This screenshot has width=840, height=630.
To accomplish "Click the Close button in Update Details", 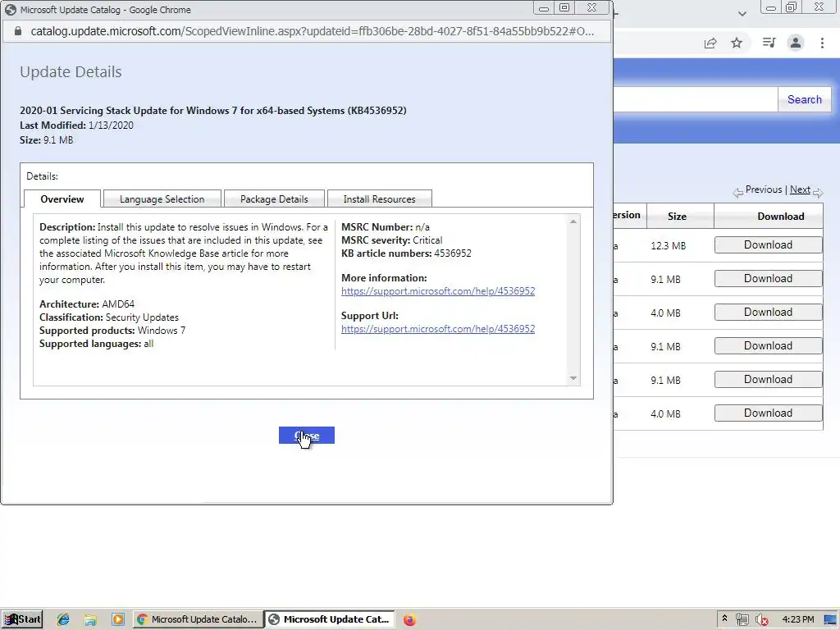I will click(x=307, y=435).
